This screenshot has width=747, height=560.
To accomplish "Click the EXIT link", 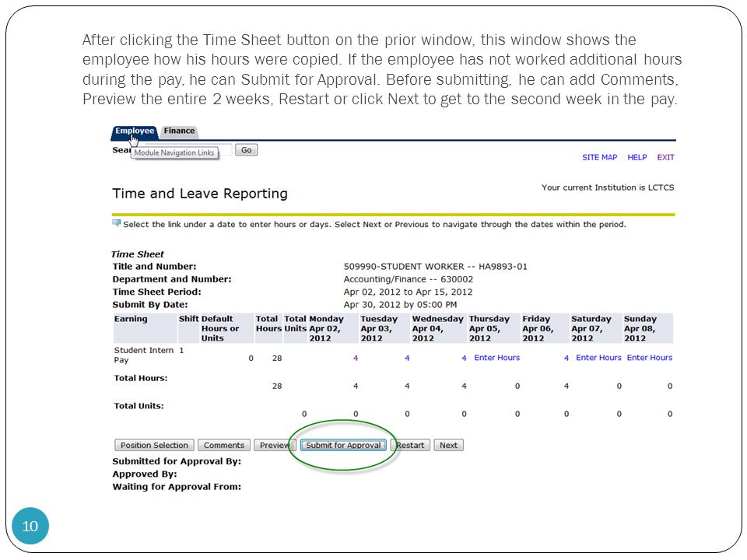I will 665,157.
